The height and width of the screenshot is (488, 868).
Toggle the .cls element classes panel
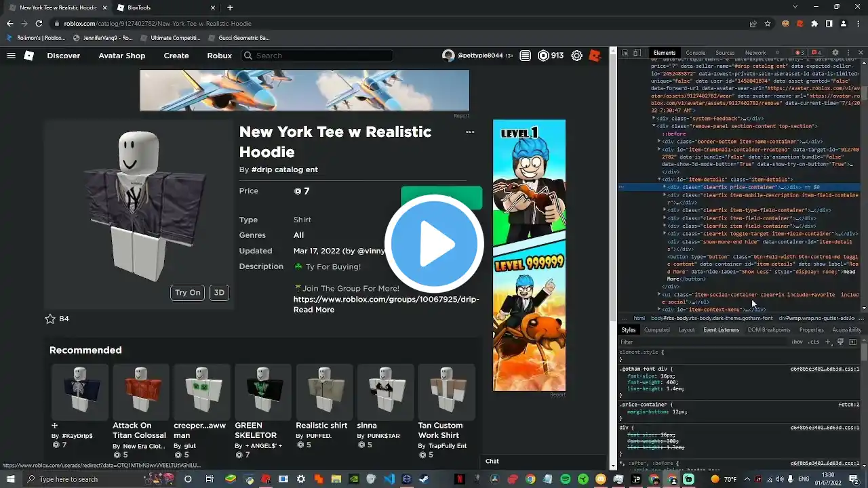pos(814,342)
